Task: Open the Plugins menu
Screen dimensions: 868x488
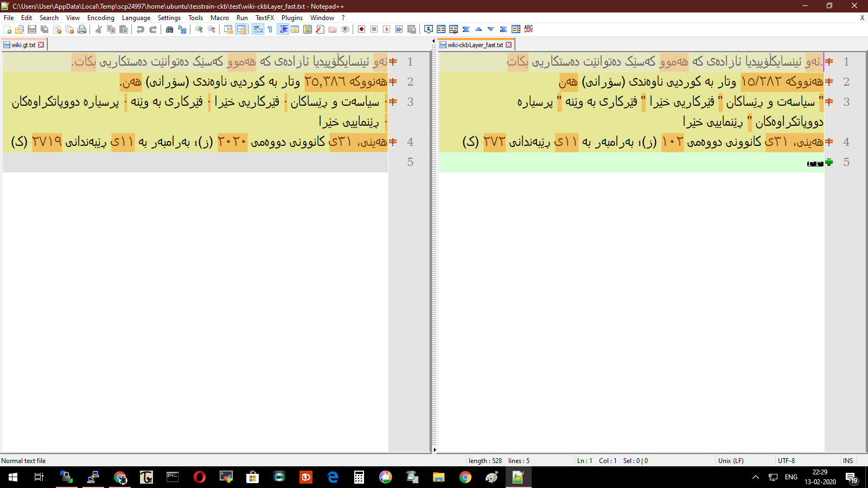Action: tap(292, 17)
